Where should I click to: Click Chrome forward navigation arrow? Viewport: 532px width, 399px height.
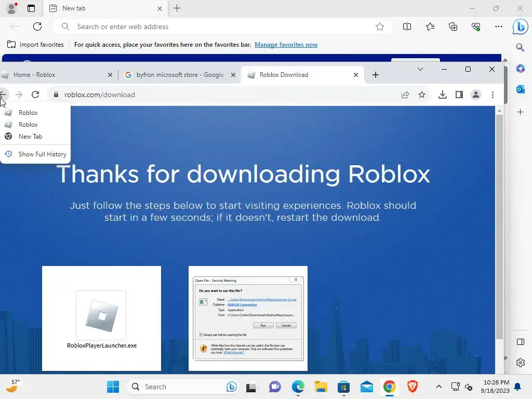click(x=19, y=95)
